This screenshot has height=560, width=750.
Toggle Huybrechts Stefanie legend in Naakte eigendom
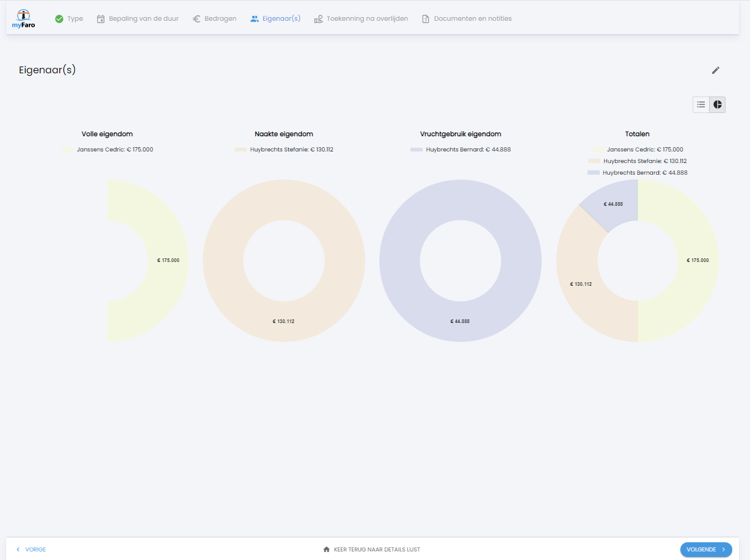tap(284, 150)
